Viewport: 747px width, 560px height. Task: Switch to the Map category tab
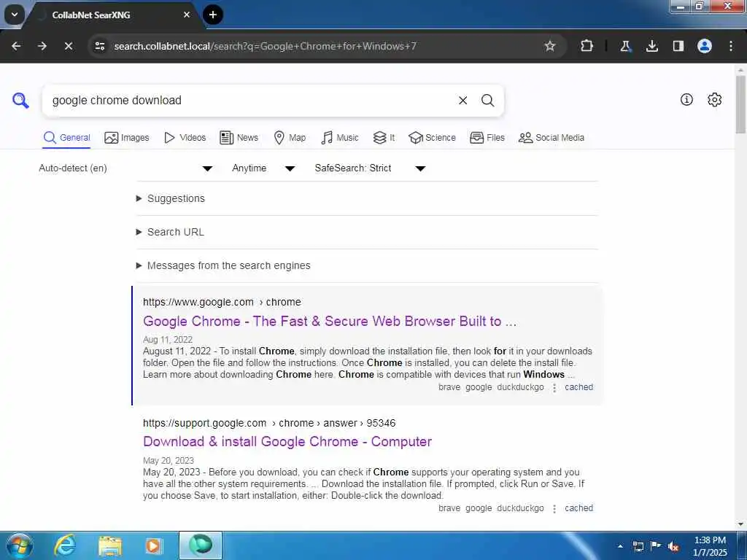point(290,138)
